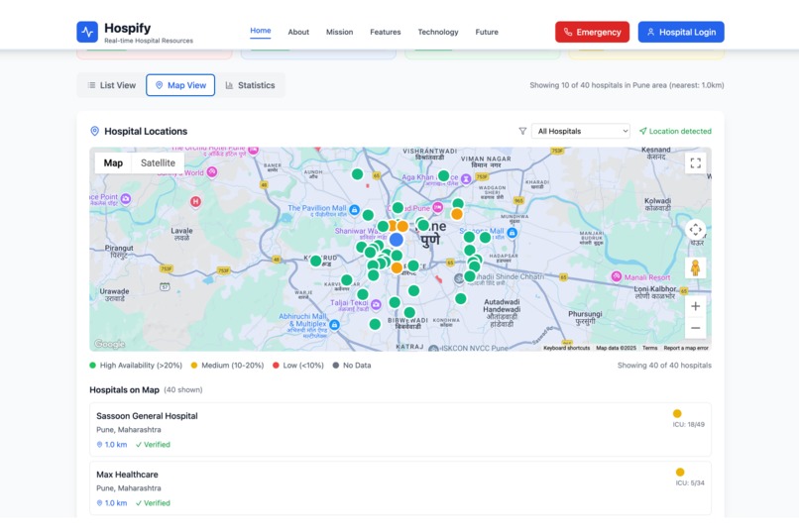The image size is (799, 532).
Task: Zoom in on the map
Action: pyautogui.click(x=695, y=306)
